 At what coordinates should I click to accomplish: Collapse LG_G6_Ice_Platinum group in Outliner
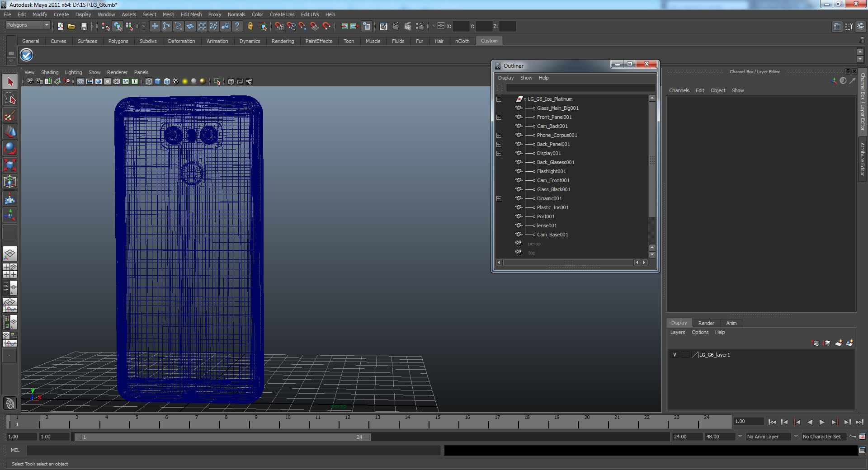[x=499, y=99]
